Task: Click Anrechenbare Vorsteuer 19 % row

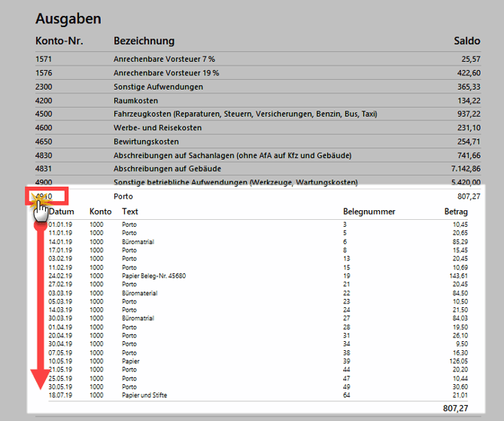Action: tap(166, 73)
